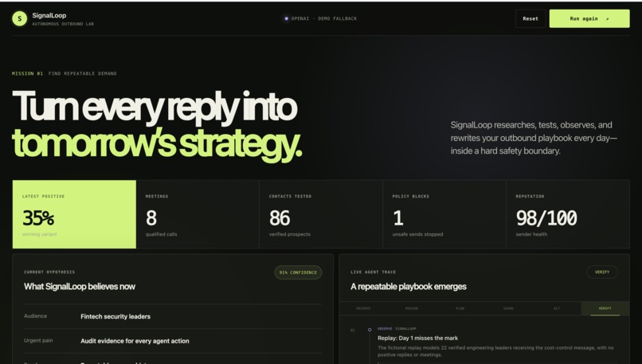Click the 'qualified calls' caption
This screenshot has height=364, width=642.
tap(162, 234)
